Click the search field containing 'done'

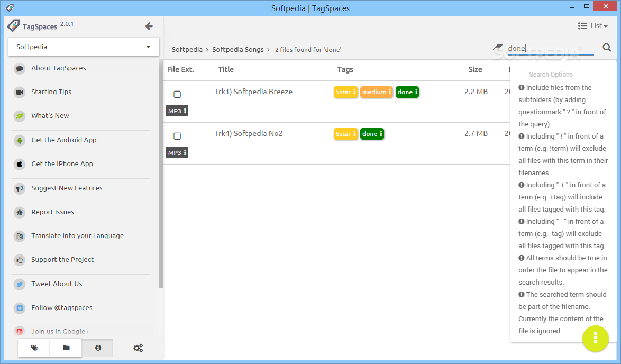point(551,48)
